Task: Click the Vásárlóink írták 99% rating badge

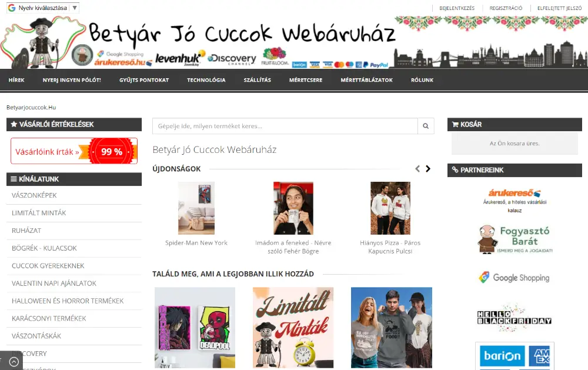Action: pos(74,151)
